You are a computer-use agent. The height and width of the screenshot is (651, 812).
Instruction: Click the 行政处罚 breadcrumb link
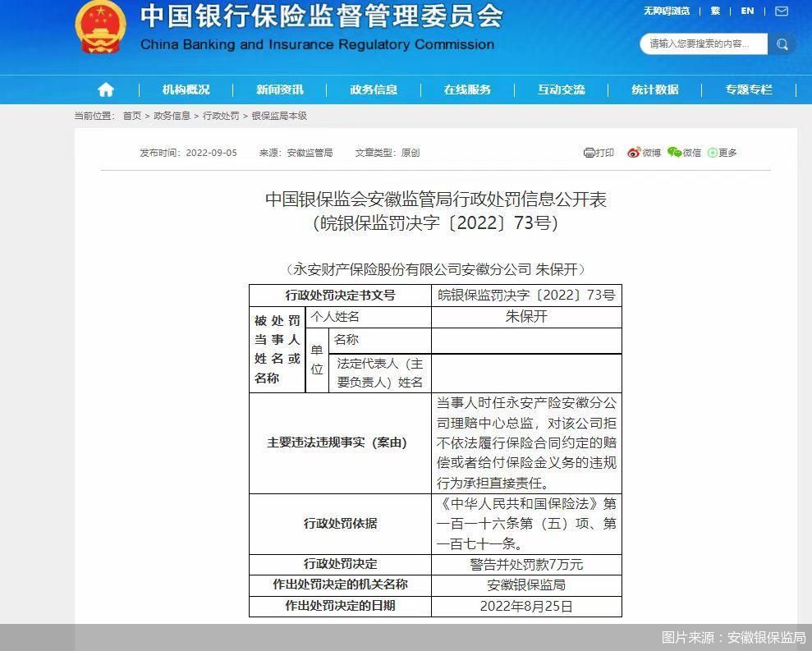coord(221,116)
